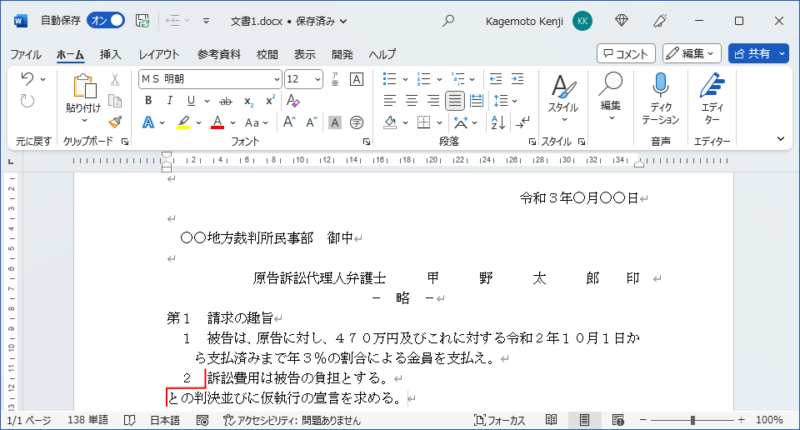Toggle Bold formatting
800x430 pixels.
pos(148,100)
